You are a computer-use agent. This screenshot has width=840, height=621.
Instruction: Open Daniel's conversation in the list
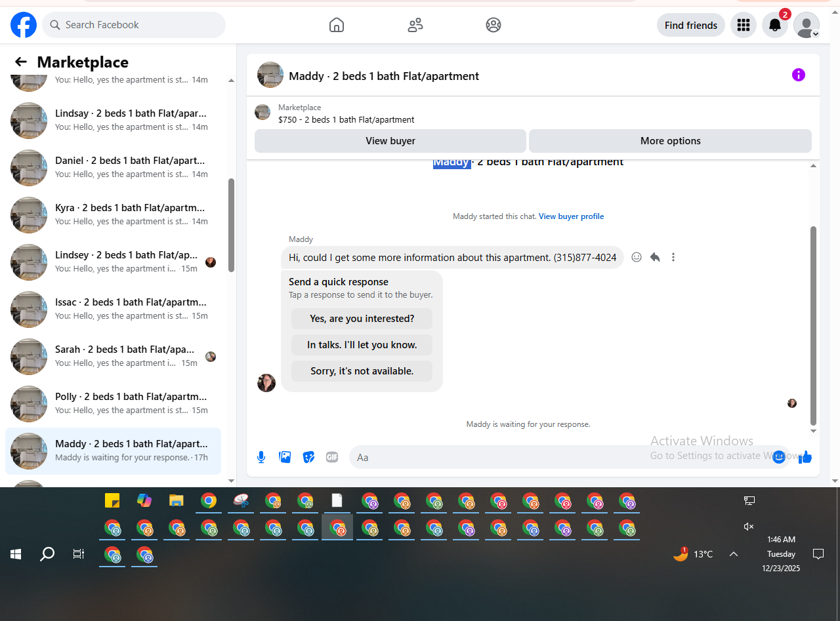tap(113, 168)
